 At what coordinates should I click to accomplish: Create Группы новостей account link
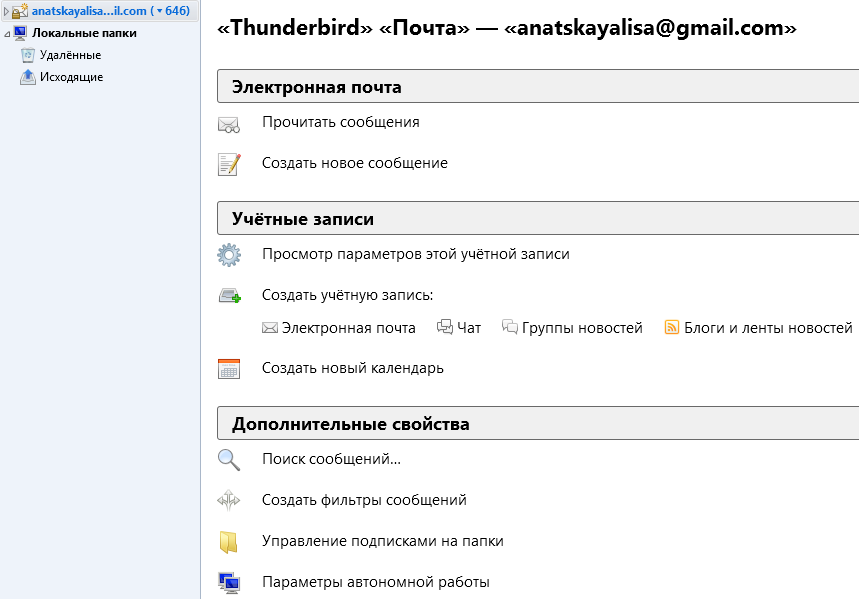point(582,328)
